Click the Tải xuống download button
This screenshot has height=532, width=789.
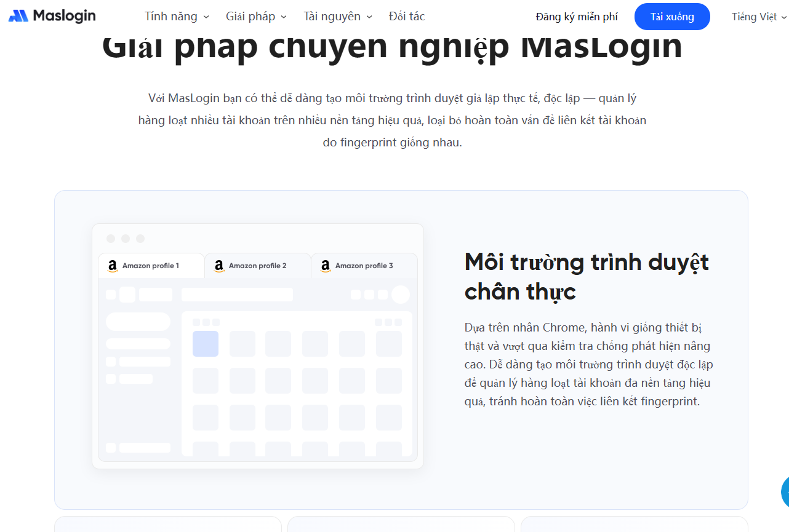click(x=672, y=17)
